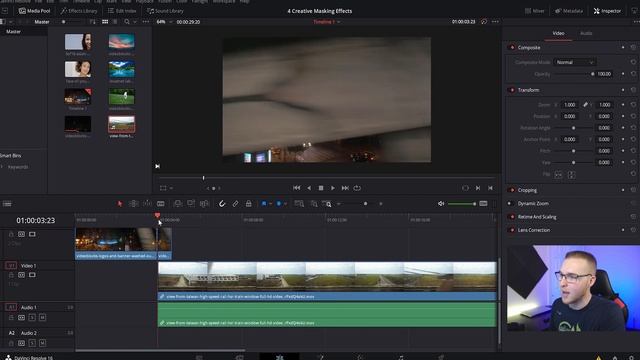Viewport: 640px width, 360px height.
Task: Click the Overwrite Clip toolbar icon
Action: pos(191,204)
